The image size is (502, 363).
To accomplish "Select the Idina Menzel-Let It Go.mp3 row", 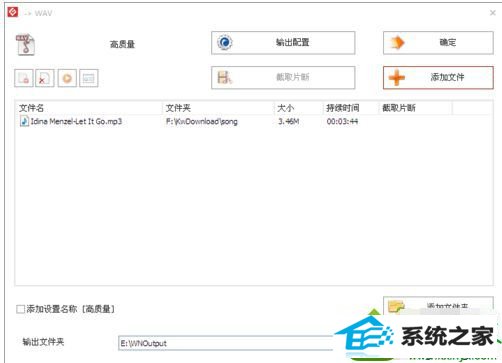I will 253,121.
